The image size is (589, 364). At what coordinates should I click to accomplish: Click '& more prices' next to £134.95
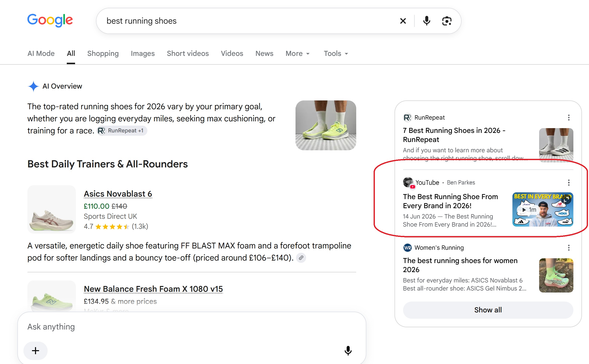(134, 301)
